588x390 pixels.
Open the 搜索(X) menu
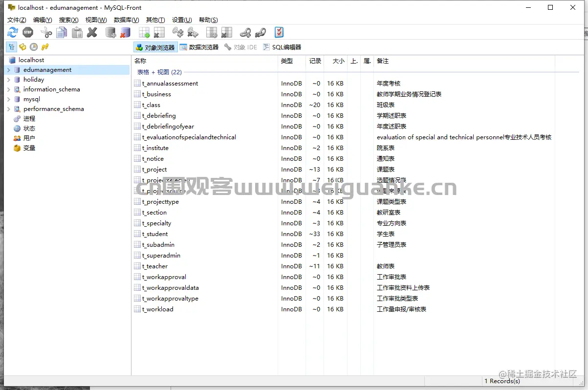pos(68,20)
